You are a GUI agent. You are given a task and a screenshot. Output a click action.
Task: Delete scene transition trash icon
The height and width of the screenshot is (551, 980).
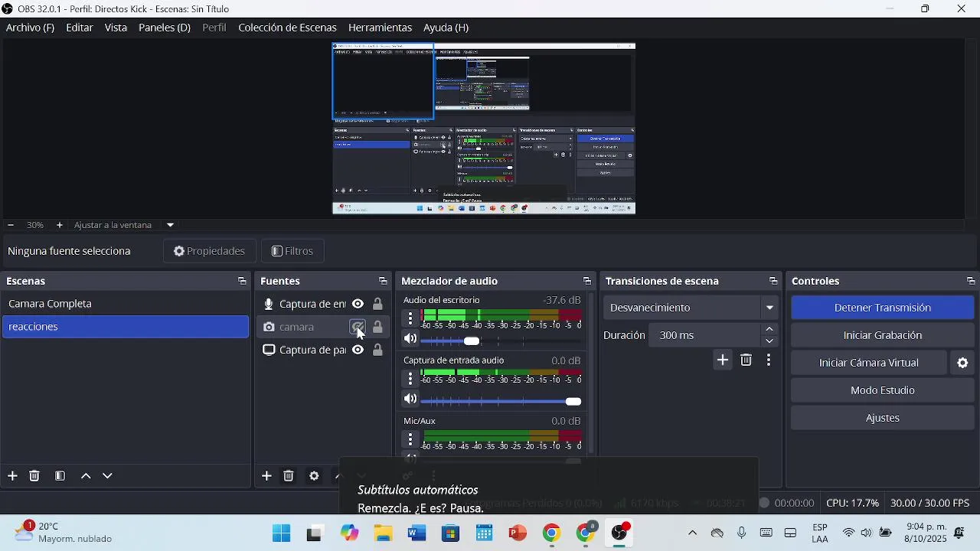coord(746,360)
